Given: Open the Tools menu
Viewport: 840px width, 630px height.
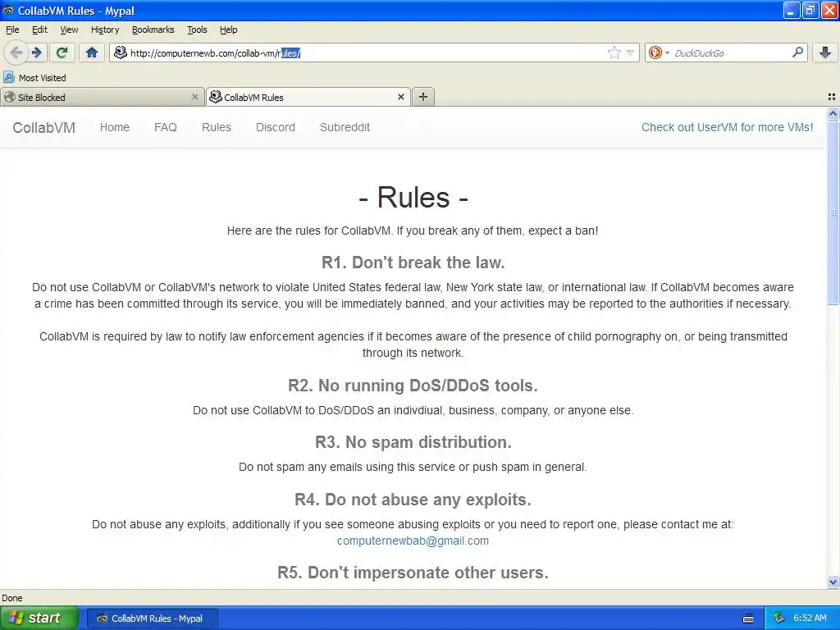Looking at the screenshot, I should [x=197, y=30].
